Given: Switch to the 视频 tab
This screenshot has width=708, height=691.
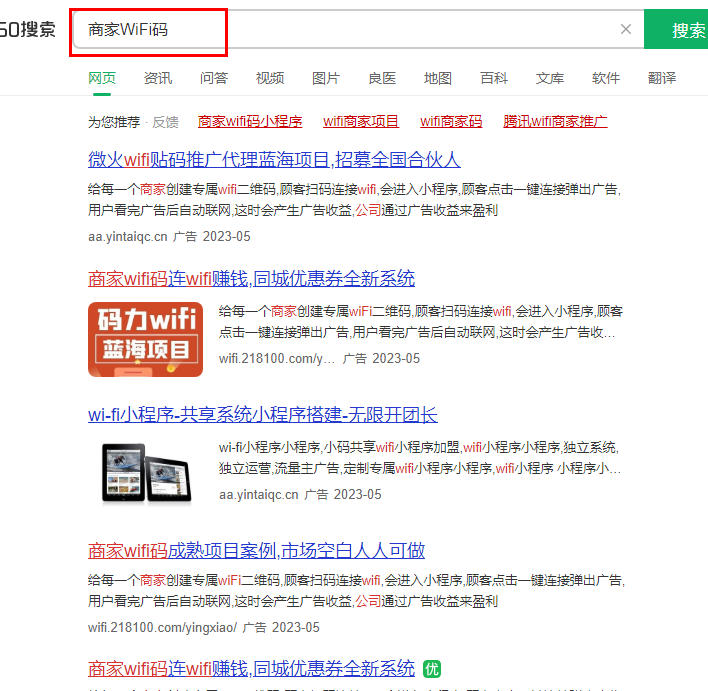Looking at the screenshot, I should 270,78.
